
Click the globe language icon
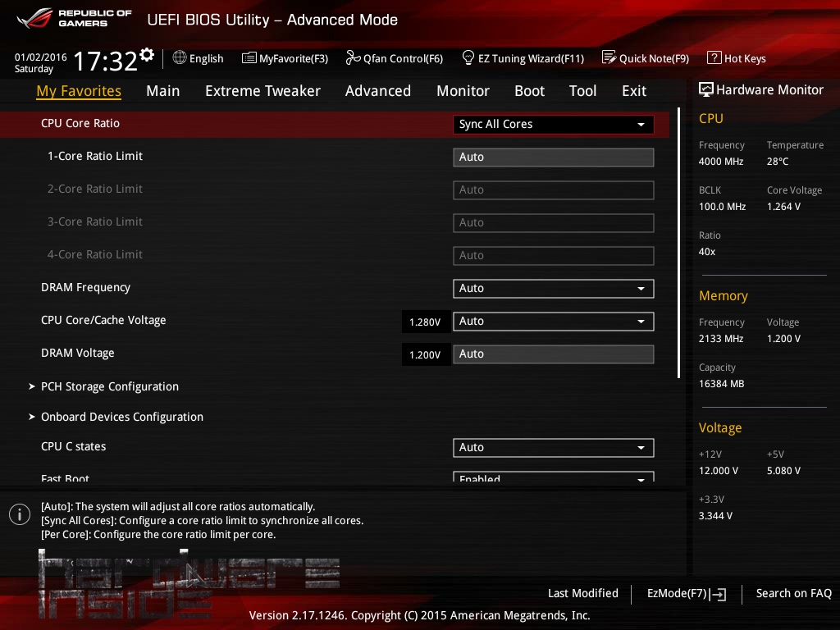(180, 57)
